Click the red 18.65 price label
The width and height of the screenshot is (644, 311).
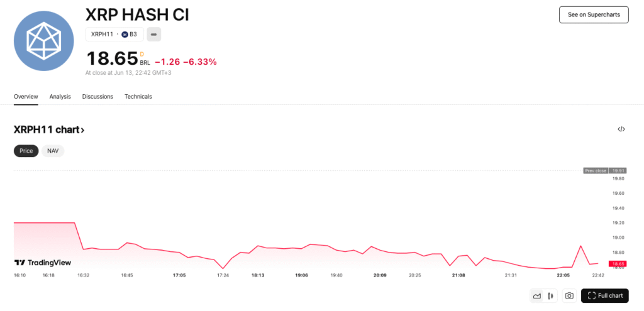(x=618, y=263)
